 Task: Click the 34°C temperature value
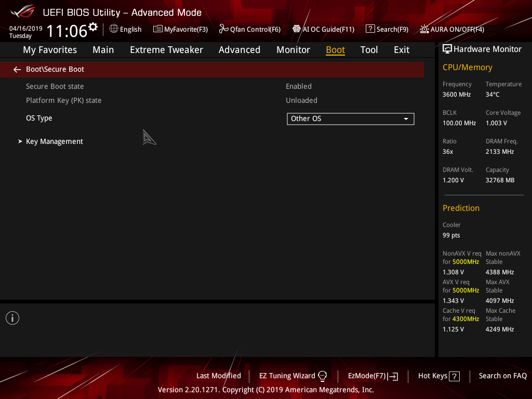pos(493,95)
